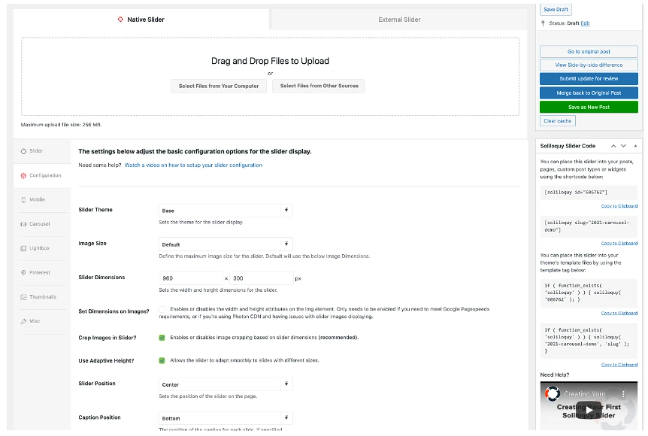648x436 pixels.
Task: Click the Save Draft button
Action: pos(555,9)
